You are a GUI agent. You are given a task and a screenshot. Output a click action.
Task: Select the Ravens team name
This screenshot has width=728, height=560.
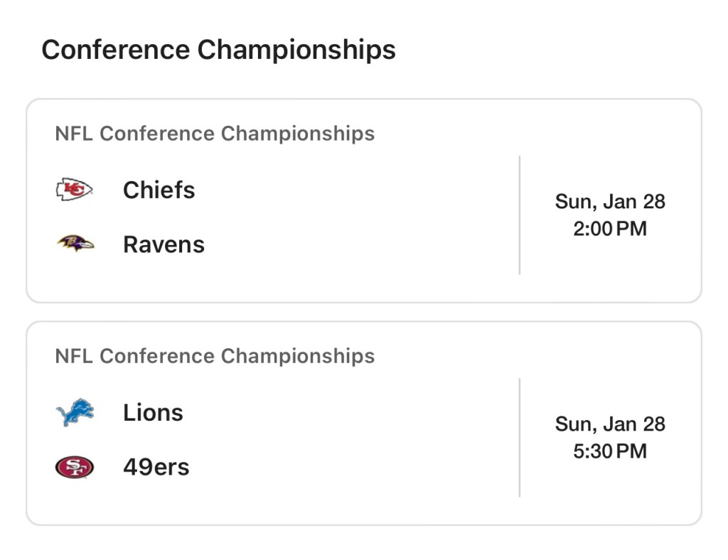point(164,244)
